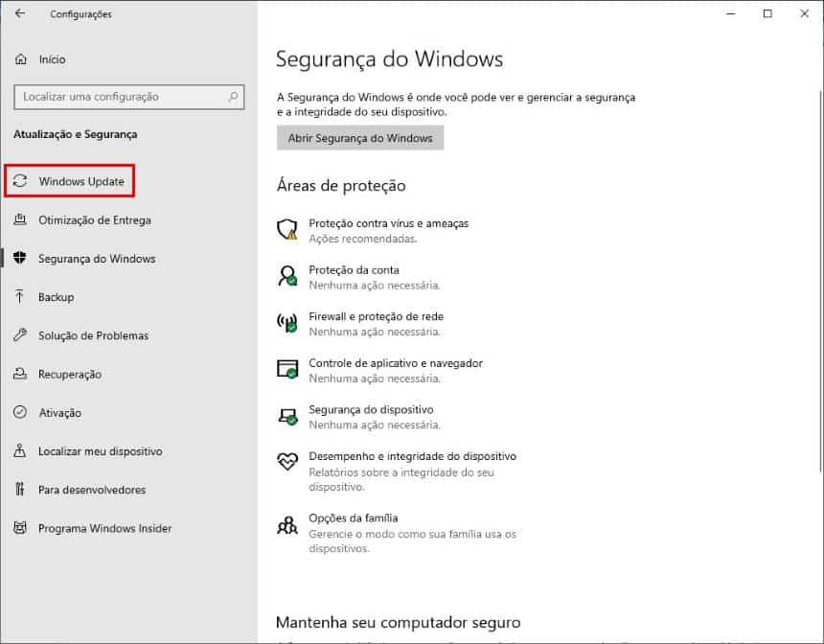Click the search magnifier icon
The width and height of the screenshot is (824, 644).
233,97
